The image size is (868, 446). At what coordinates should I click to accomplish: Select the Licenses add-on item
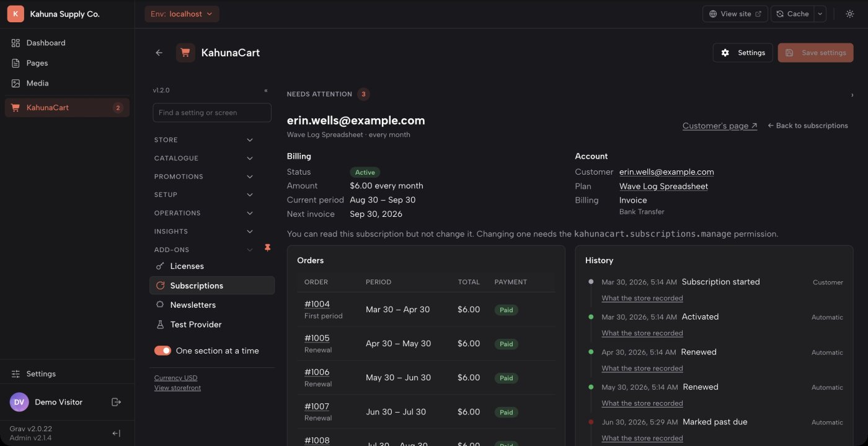click(x=212, y=266)
